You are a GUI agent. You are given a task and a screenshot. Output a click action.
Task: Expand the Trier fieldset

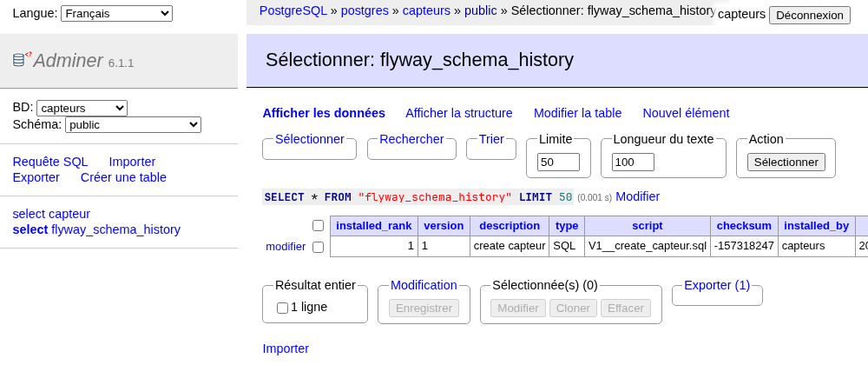click(491, 140)
